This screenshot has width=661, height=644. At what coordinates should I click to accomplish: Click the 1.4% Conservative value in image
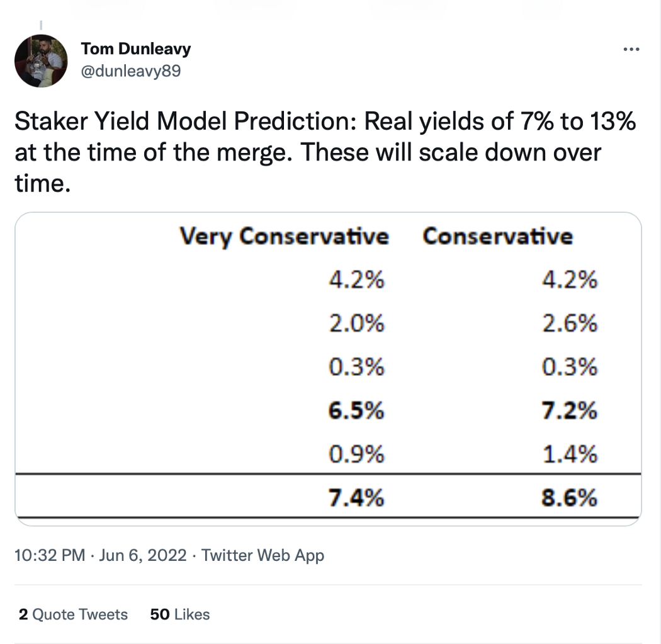coord(570,455)
